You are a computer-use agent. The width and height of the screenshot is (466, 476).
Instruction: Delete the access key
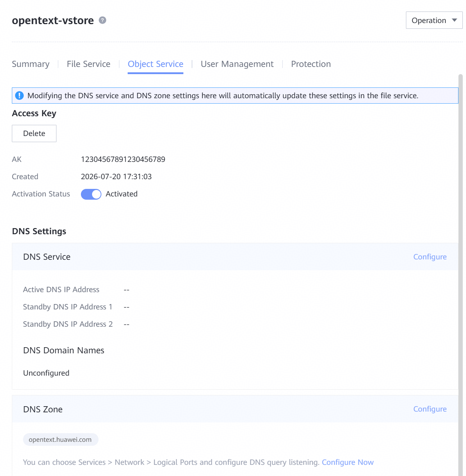point(34,133)
